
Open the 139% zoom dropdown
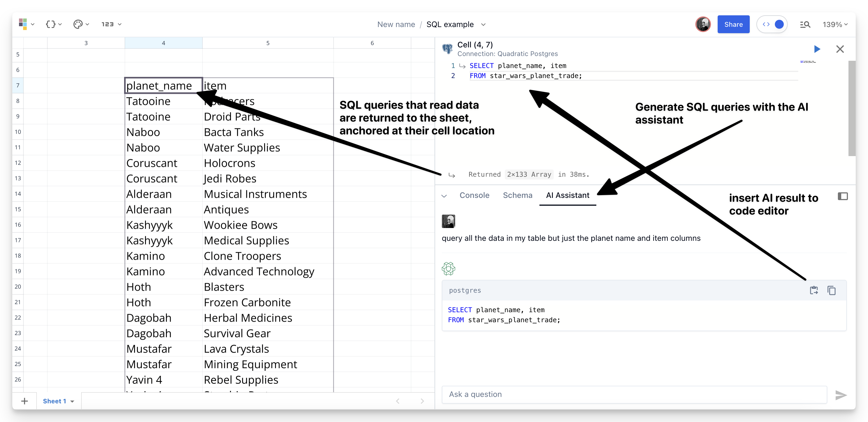(x=835, y=25)
